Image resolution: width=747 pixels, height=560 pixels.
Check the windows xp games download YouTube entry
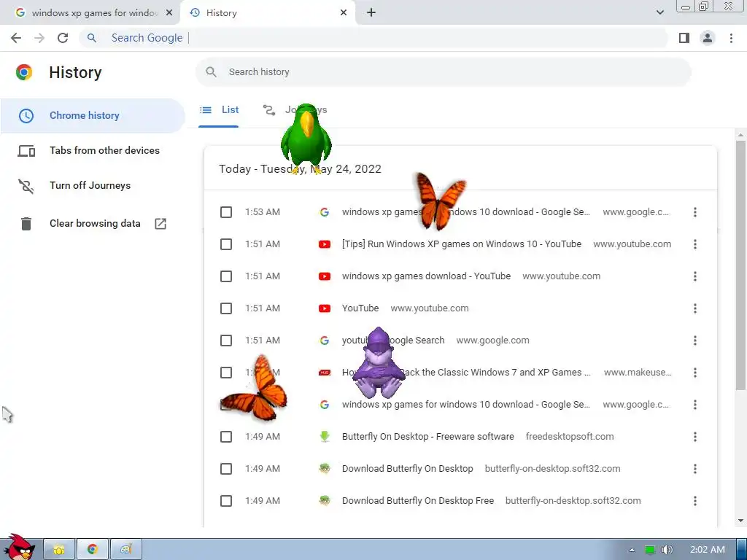pos(226,276)
